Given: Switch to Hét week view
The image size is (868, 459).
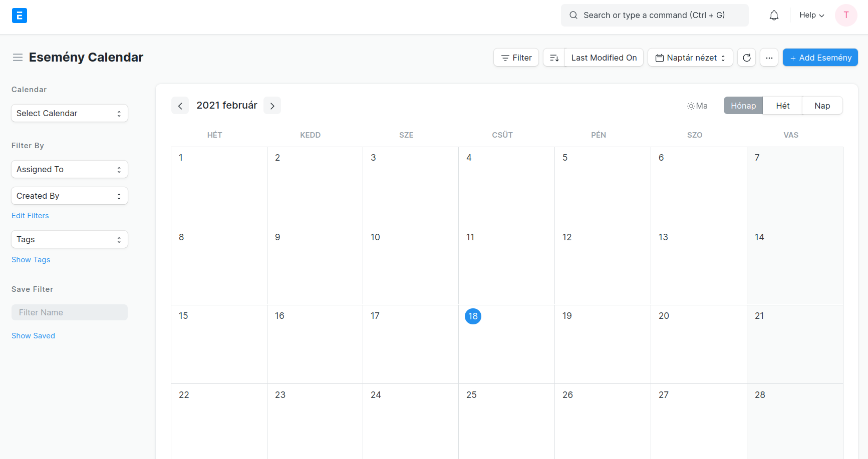Looking at the screenshot, I should tap(782, 106).
